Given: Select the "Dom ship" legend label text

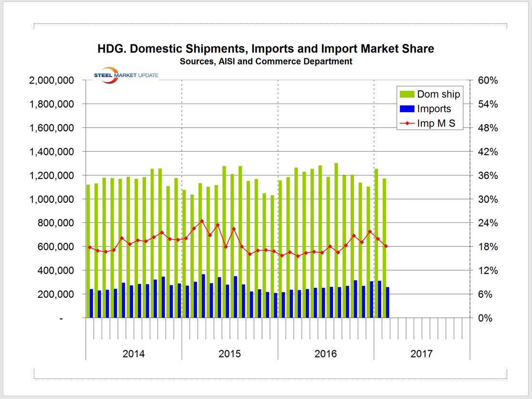Looking at the screenshot, I should pos(438,94).
